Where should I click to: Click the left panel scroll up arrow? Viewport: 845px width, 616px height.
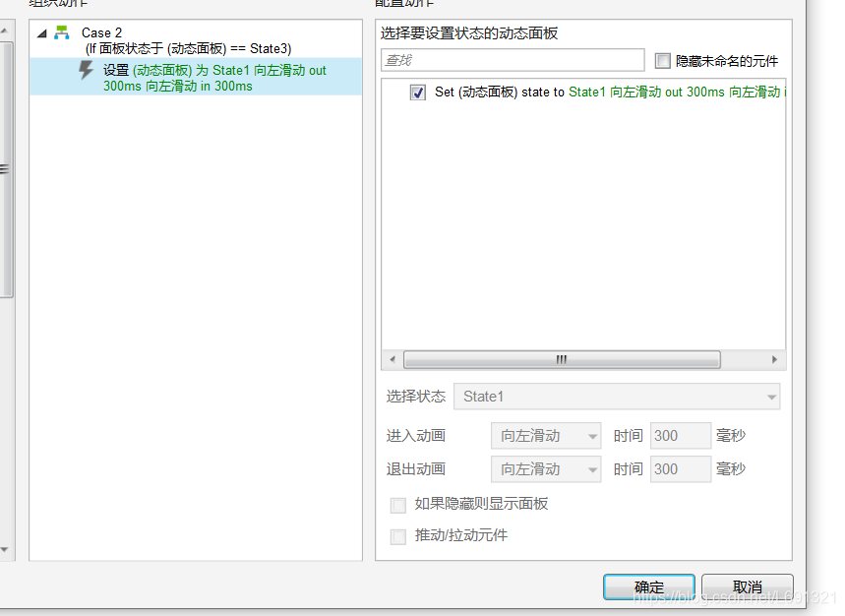click(5, 31)
